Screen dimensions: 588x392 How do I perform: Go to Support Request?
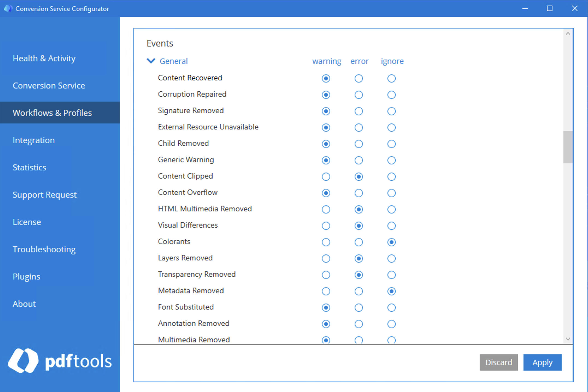point(45,195)
